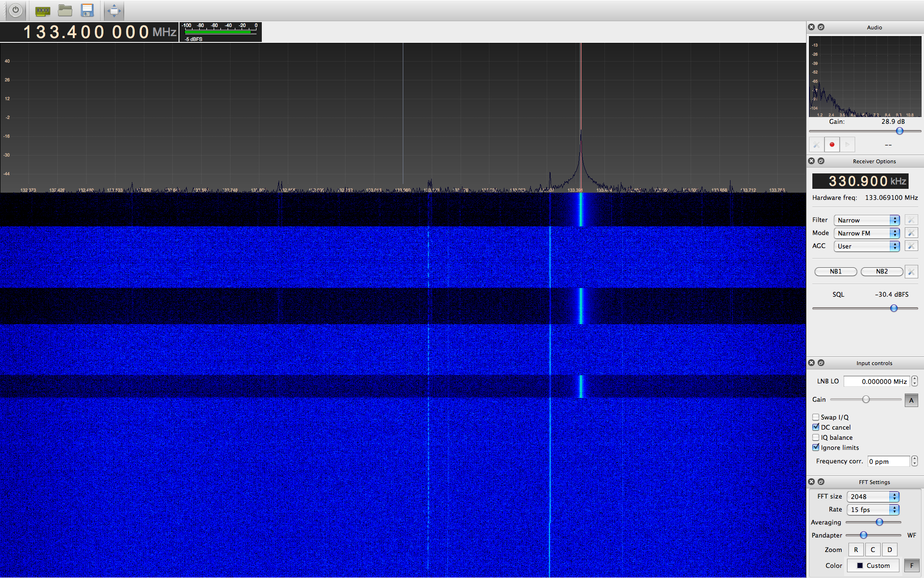
Task: Click the zoom R reset button
Action: (856, 550)
